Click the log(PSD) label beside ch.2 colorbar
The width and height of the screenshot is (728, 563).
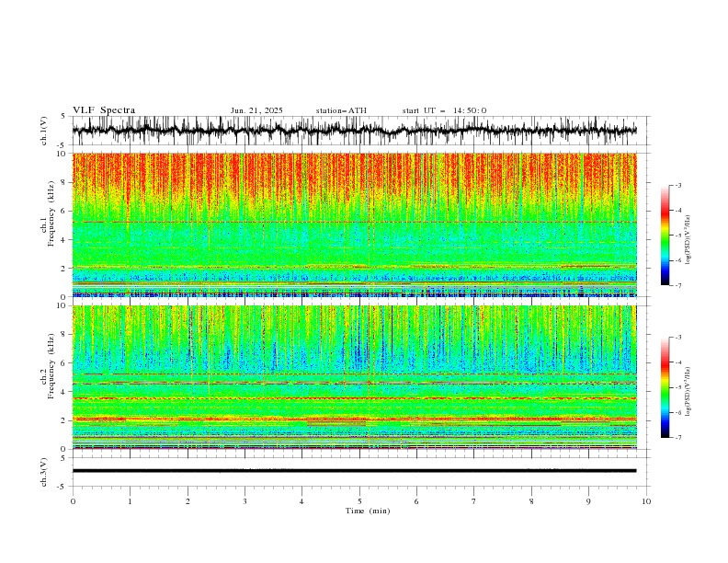[x=688, y=392]
